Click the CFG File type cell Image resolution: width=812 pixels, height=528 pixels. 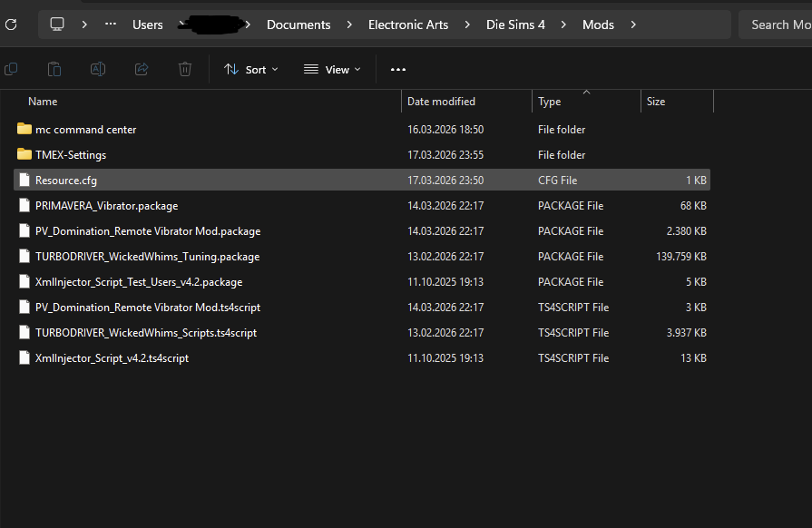tap(558, 181)
